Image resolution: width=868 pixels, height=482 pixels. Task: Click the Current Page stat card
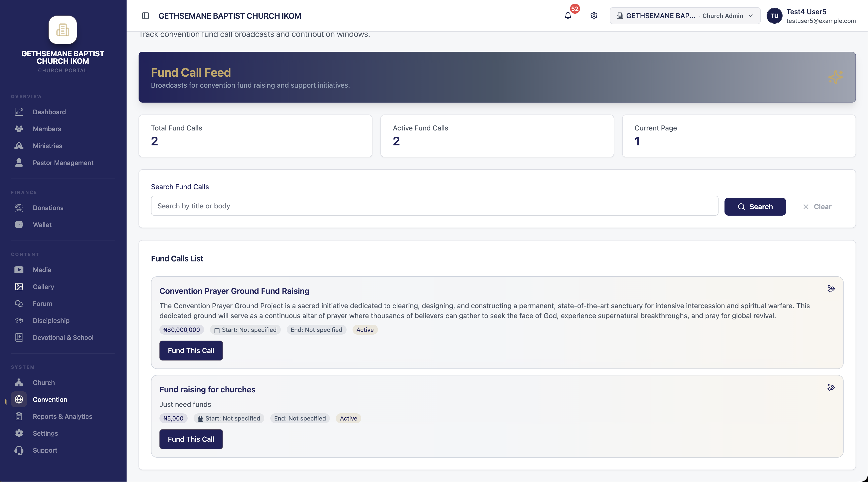pyautogui.click(x=739, y=136)
